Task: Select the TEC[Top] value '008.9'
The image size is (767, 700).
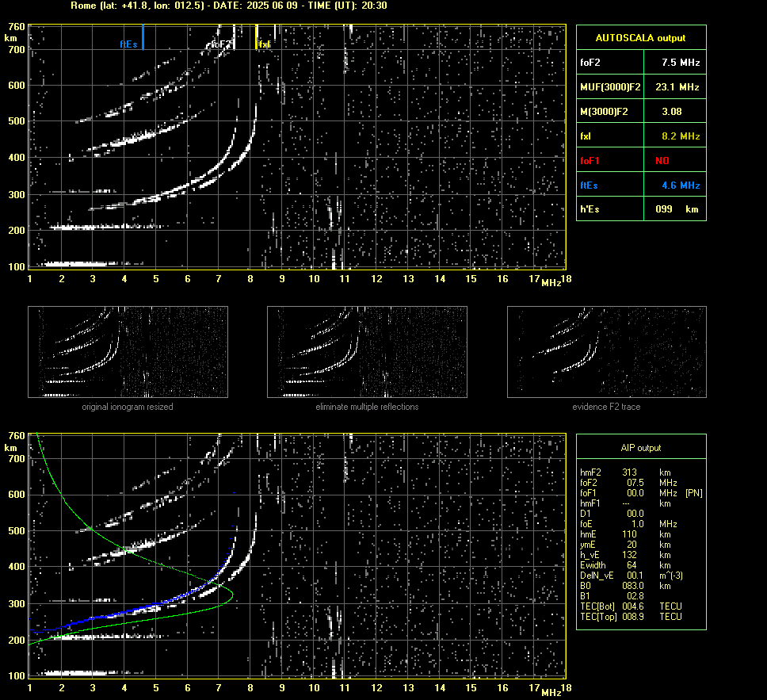Action: (633, 616)
